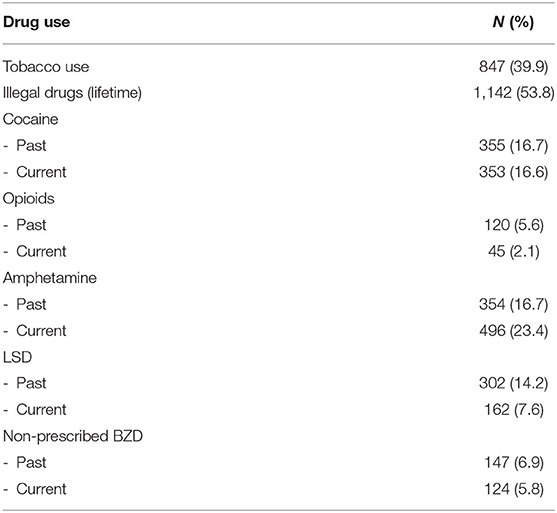Select the Cocaine current value 353 (16.6)
The width and height of the screenshot is (557, 513).
point(513,172)
